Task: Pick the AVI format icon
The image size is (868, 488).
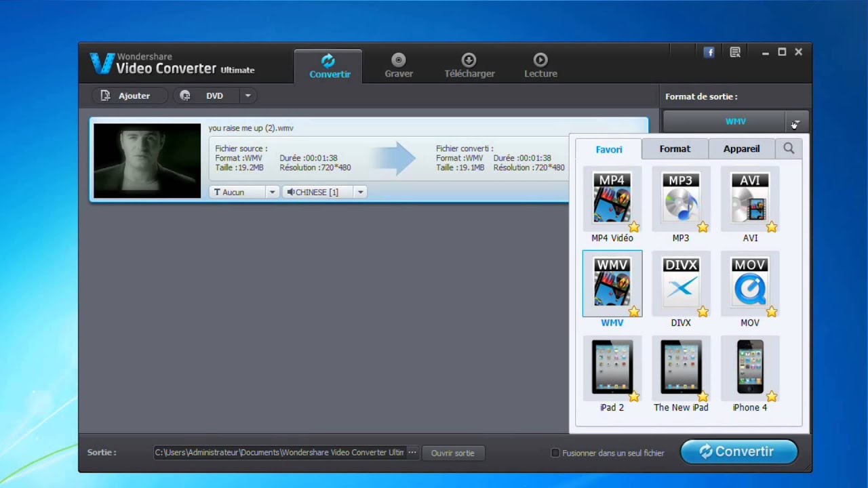Action: click(x=750, y=198)
